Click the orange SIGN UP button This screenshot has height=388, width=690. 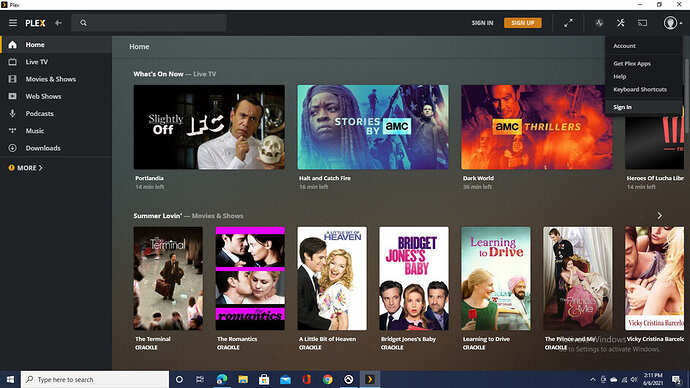coord(523,23)
